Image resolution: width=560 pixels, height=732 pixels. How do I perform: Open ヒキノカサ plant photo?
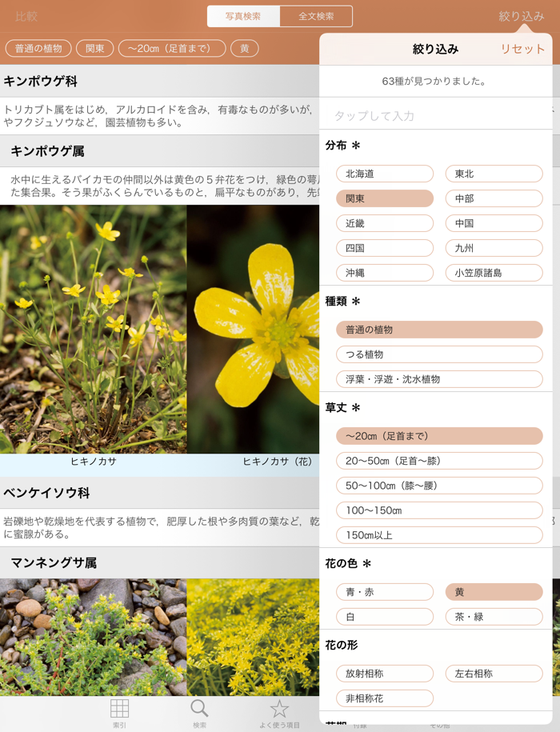[94, 329]
